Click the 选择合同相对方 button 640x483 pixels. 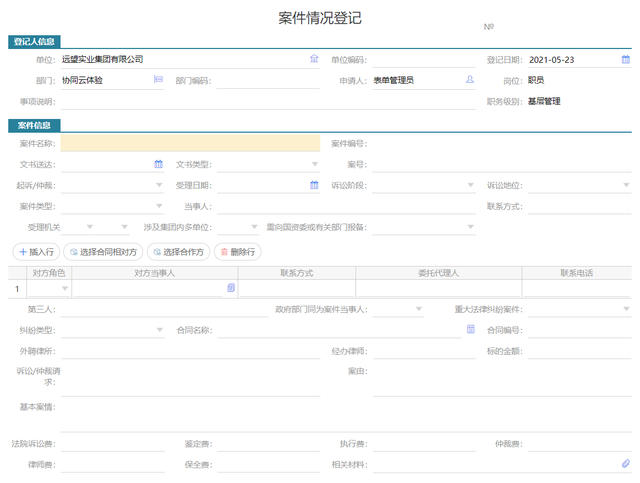102,252
